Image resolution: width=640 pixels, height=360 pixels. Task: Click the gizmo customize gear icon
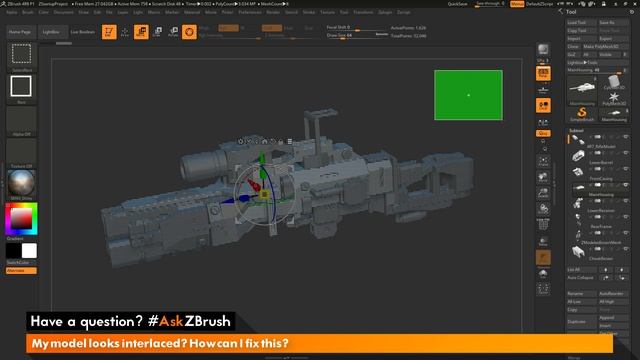[241, 141]
